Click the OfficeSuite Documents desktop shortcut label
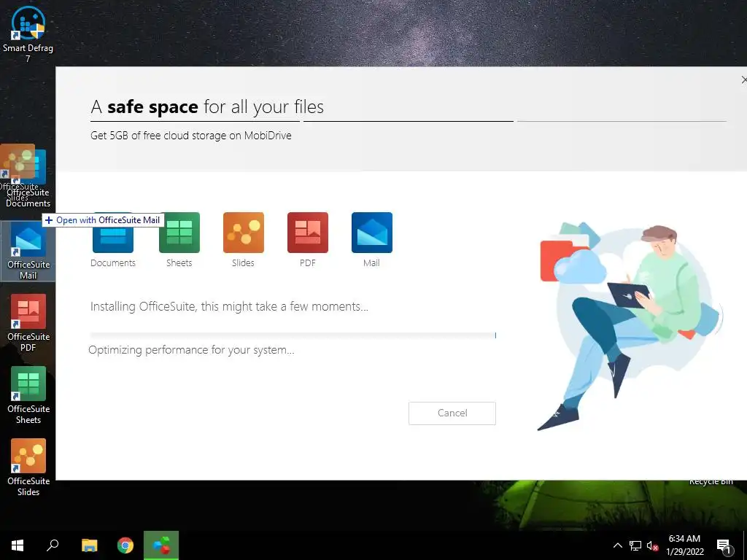Image resolution: width=747 pixels, height=560 pixels. (28, 198)
